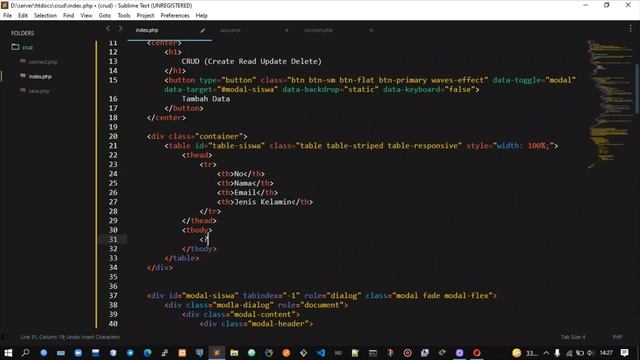The width and height of the screenshot is (640, 360).
Task: Click the 'Email' table header code
Action: (x=247, y=193)
